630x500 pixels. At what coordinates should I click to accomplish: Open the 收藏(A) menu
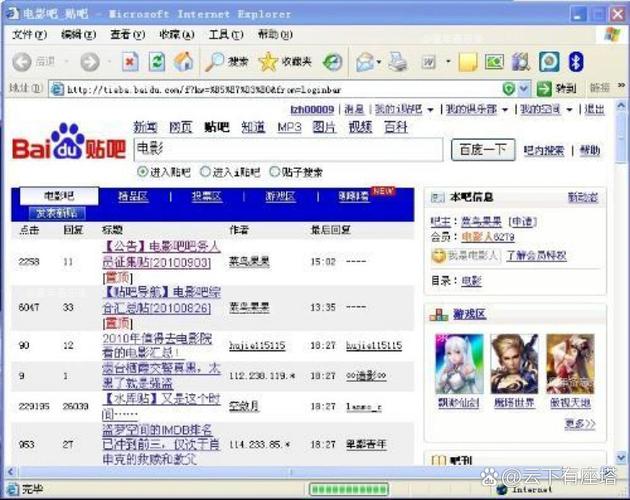tap(177, 35)
